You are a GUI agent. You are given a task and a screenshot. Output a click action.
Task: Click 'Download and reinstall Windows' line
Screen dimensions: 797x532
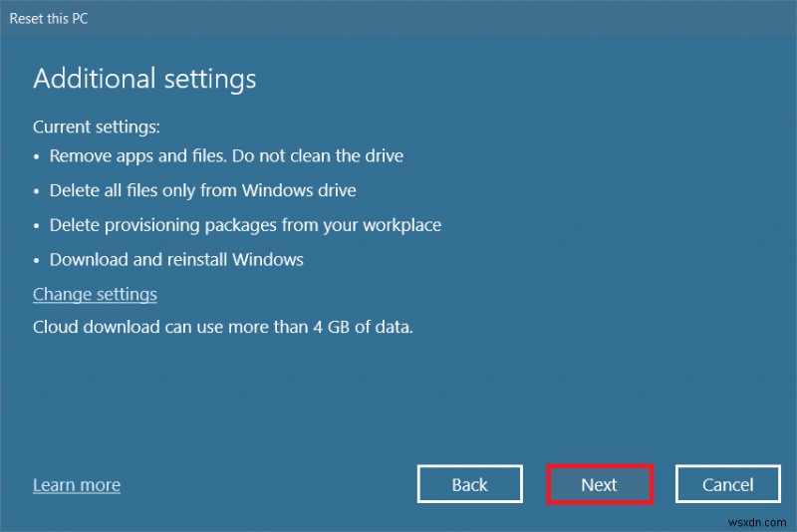[176, 260]
